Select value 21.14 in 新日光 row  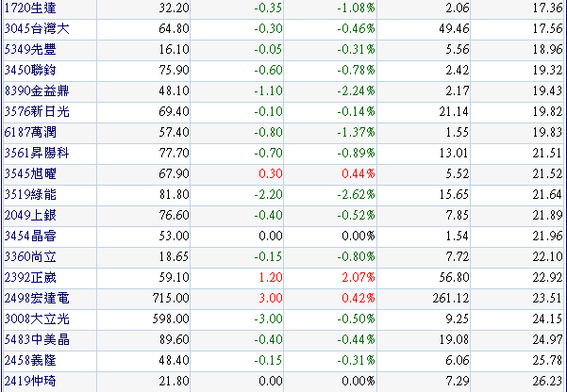coord(454,111)
